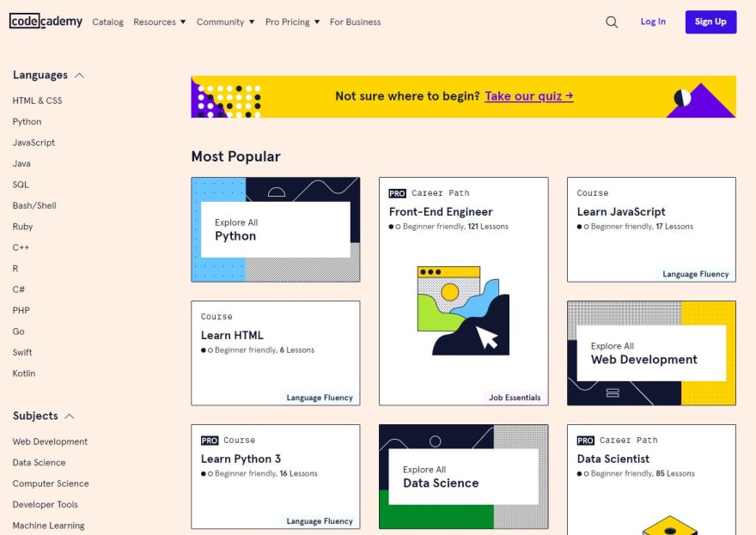
Task: Click PRO badge on Front-End Engineer card
Action: point(397,193)
